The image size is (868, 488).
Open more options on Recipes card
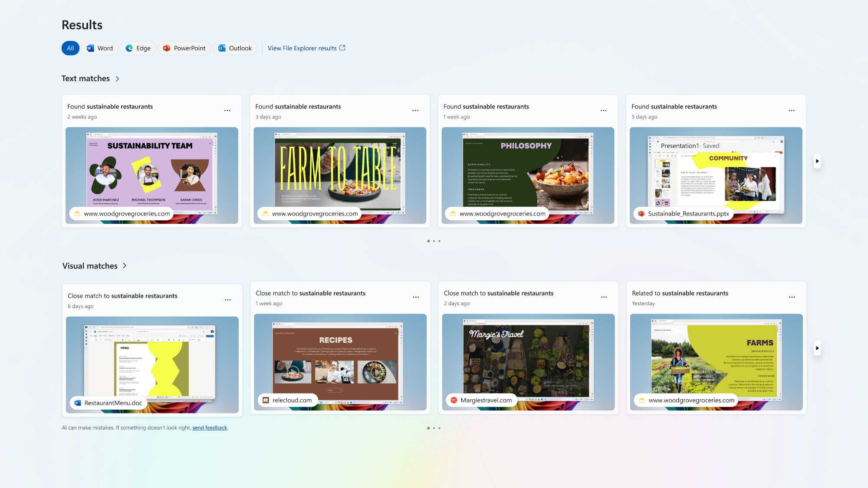pyautogui.click(x=416, y=297)
